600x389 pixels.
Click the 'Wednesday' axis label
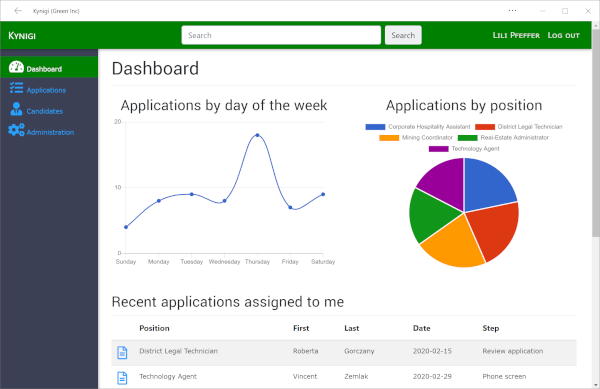224,262
